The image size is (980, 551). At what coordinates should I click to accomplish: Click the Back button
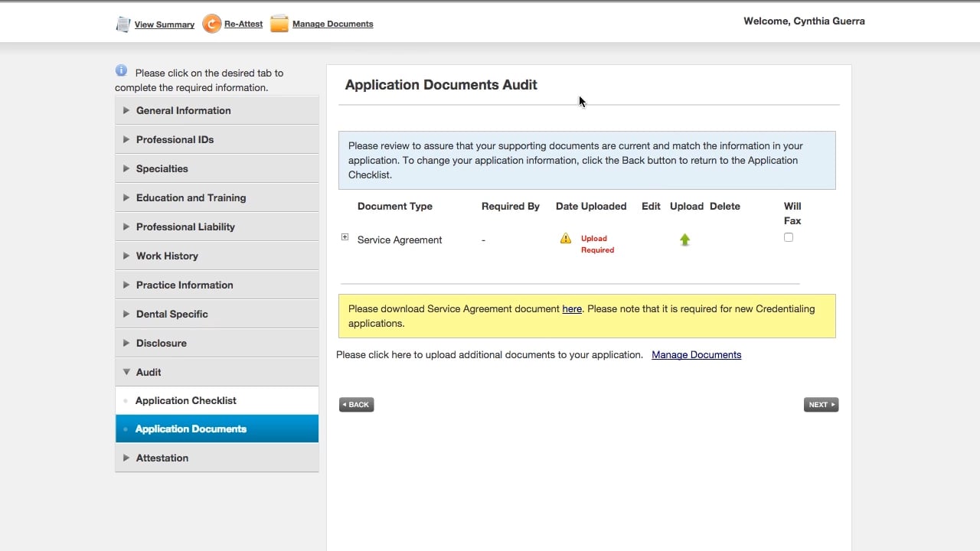357,405
